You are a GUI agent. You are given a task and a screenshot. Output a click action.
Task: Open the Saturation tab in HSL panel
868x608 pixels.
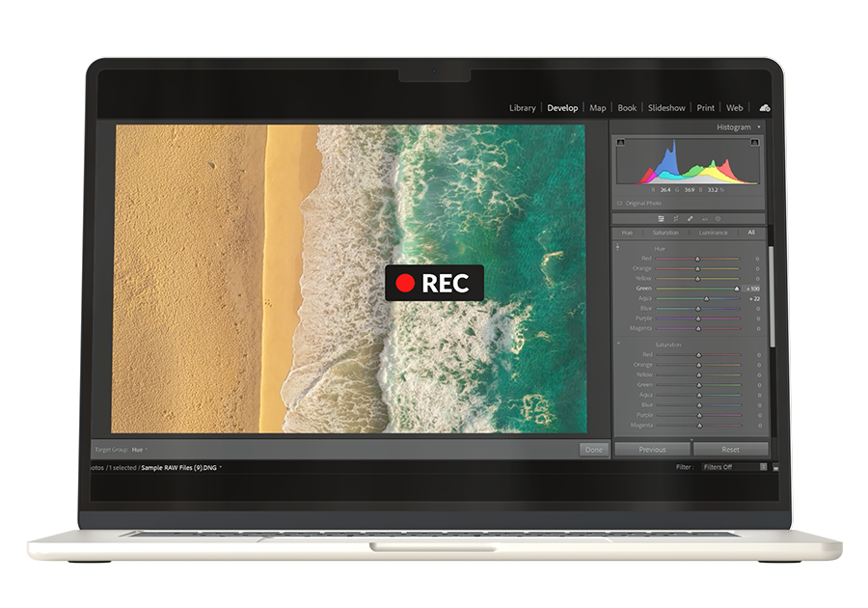click(665, 233)
